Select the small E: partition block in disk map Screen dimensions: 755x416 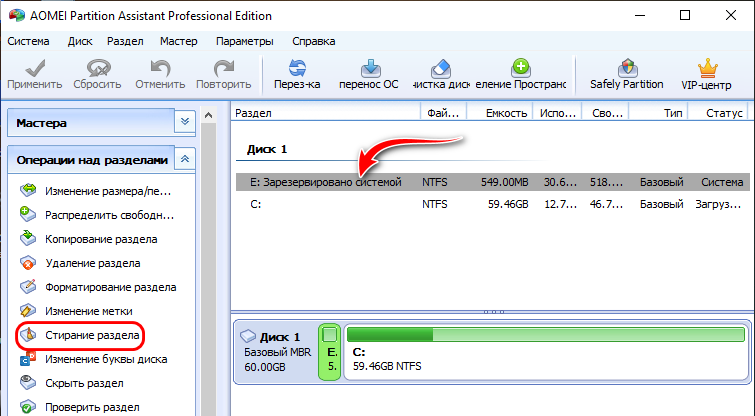tap(330, 351)
